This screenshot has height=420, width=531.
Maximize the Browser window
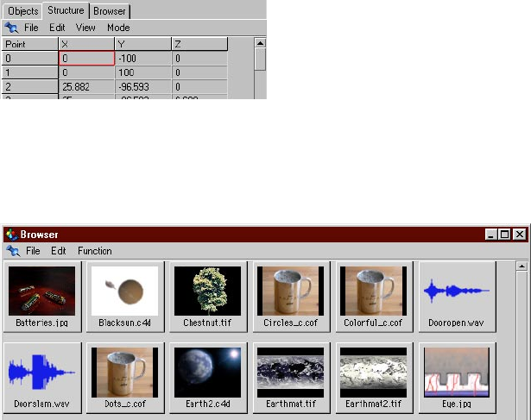504,235
